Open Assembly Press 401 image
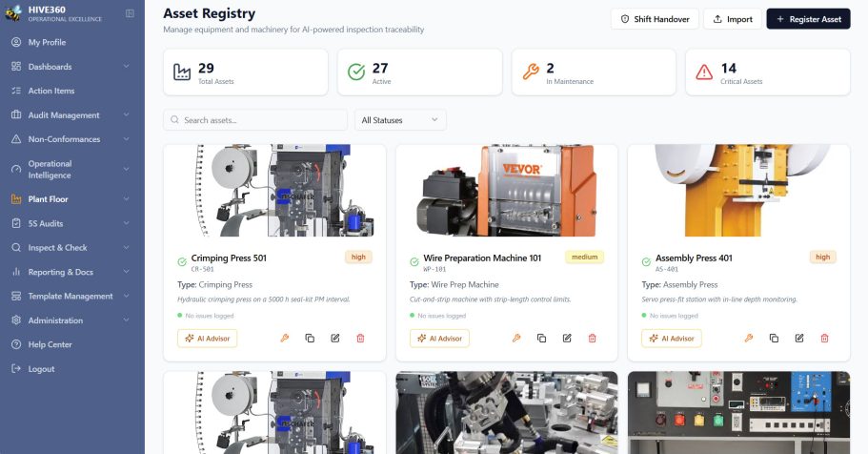Viewport: 868px width, 454px height. point(738,191)
